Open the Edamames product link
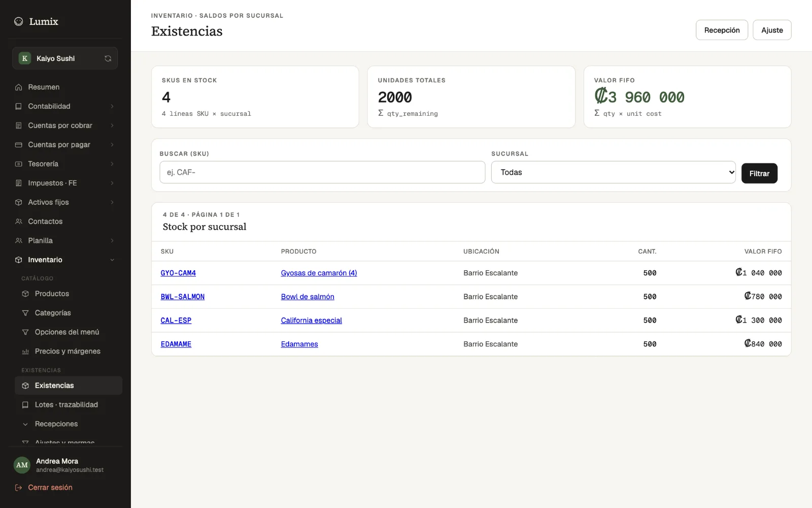This screenshot has height=508, width=812. 299,344
